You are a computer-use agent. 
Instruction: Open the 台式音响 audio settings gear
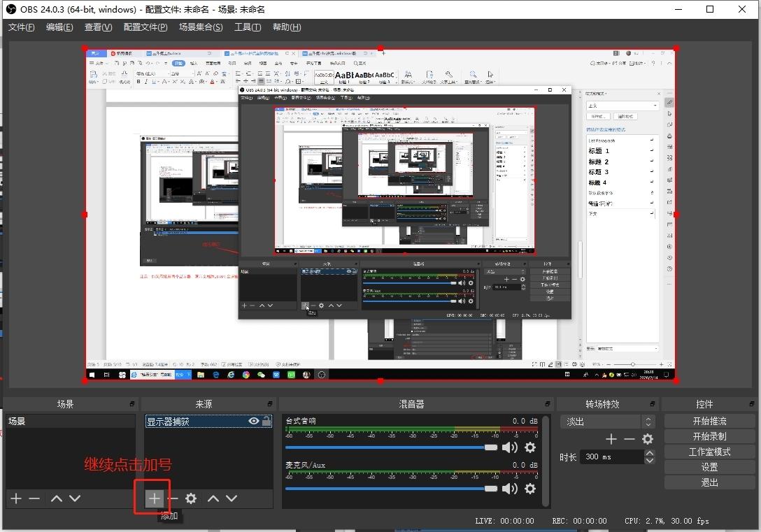pyautogui.click(x=530, y=447)
